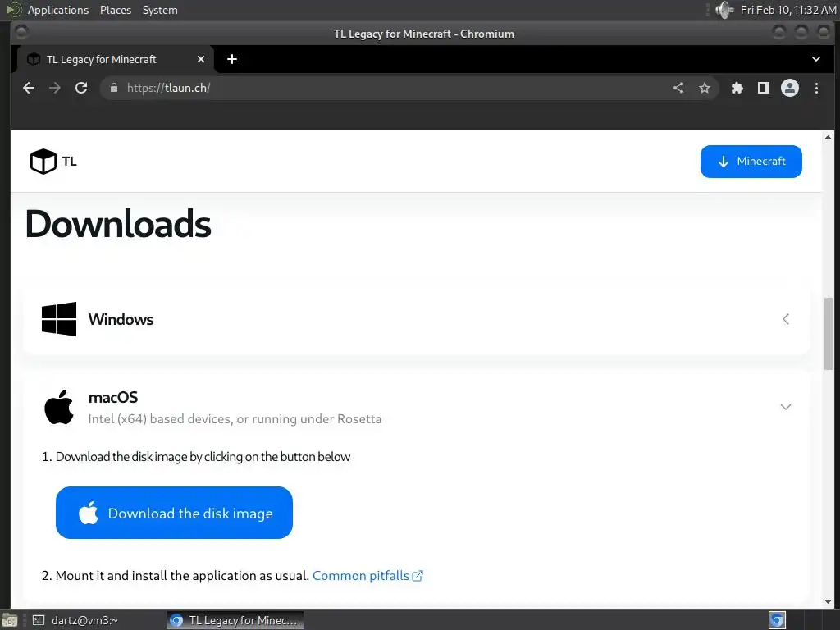Screen dimensions: 840x630
Task: Click the Intel (x64) based devices subtitle
Action: click(235, 419)
